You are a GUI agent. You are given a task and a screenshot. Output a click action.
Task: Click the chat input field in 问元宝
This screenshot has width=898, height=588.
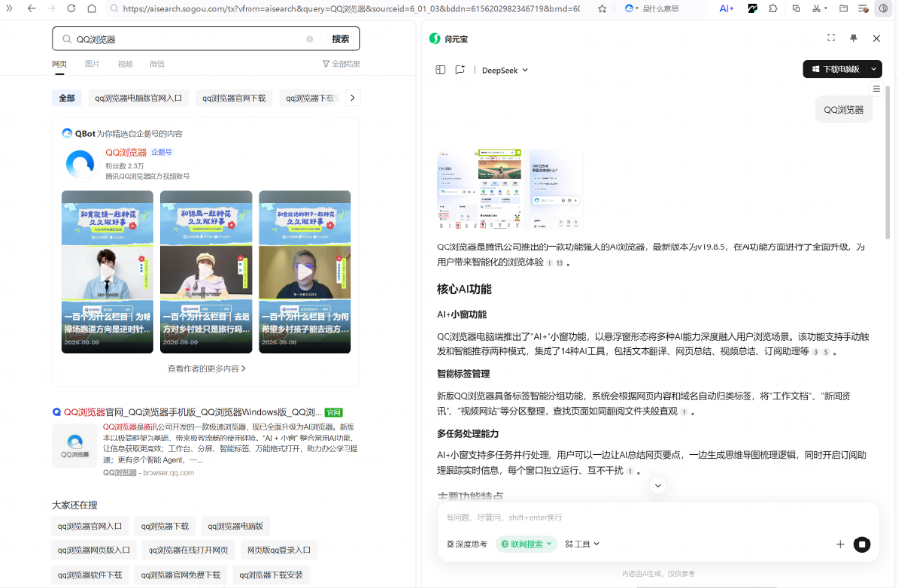tap(634, 518)
